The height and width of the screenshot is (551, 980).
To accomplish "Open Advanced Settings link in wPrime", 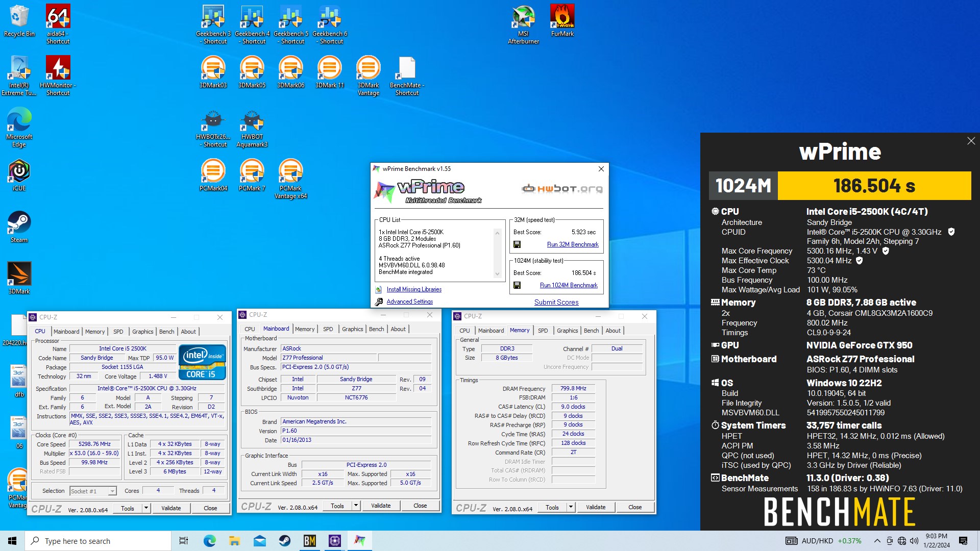I will [409, 302].
